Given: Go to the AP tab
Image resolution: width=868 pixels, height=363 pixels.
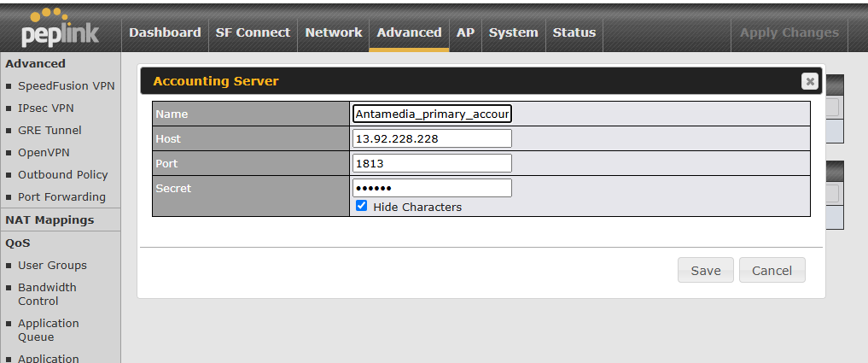Looking at the screenshot, I should (x=465, y=32).
